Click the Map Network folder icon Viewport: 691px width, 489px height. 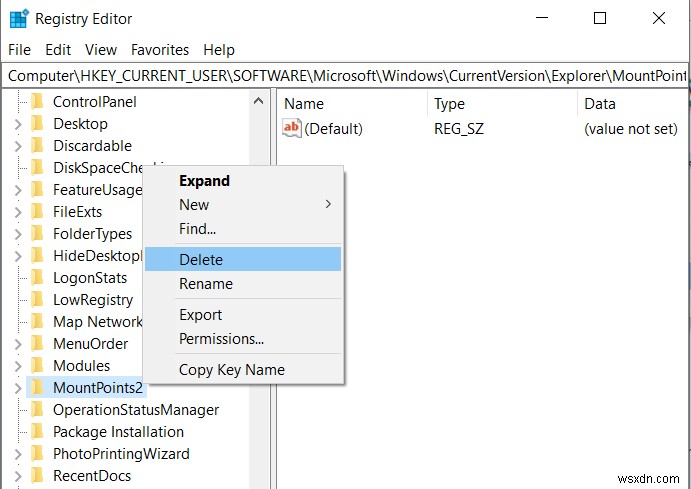click(38, 322)
